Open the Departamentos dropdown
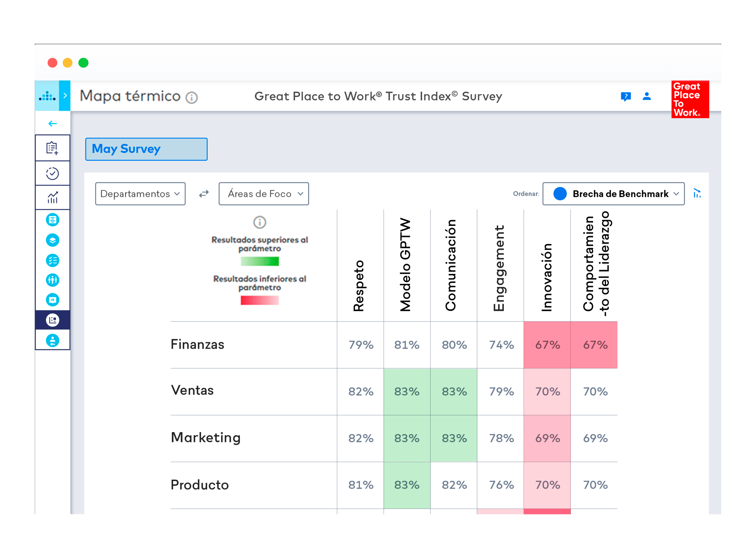The image size is (756, 559). click(140, 194)
